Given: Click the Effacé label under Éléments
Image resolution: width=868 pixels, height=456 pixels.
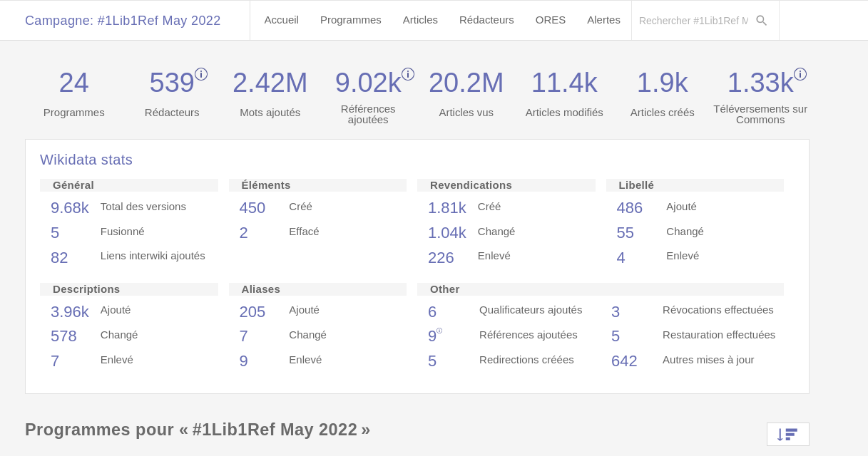Looking at the screenshot, I should click(304, 231).
